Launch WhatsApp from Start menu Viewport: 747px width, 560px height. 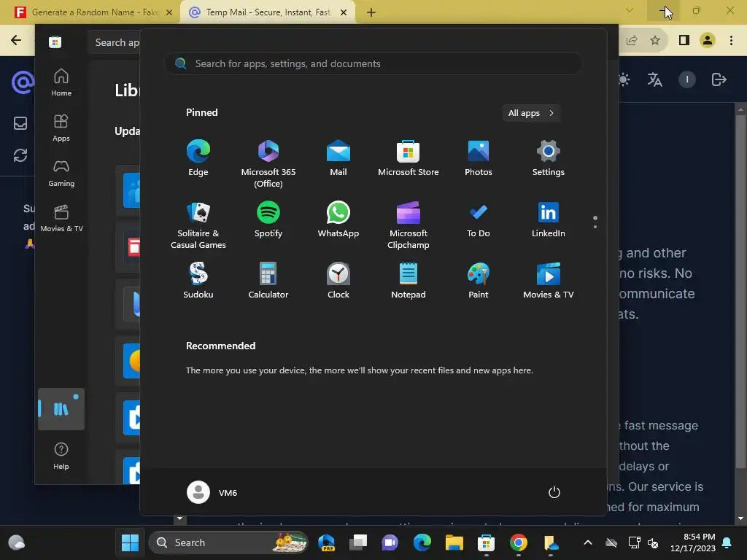coord(338,219)
